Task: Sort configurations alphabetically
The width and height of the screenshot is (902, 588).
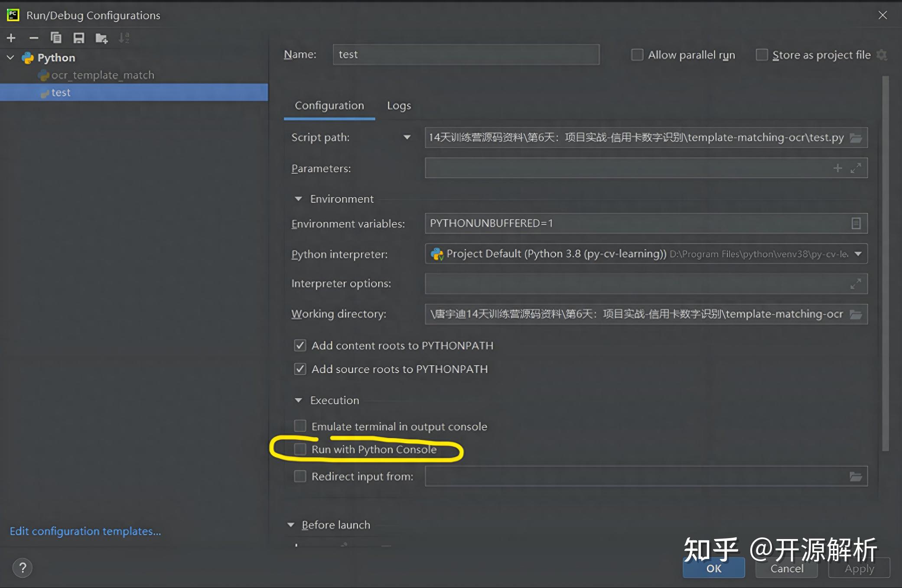Action: click(124, 38)
